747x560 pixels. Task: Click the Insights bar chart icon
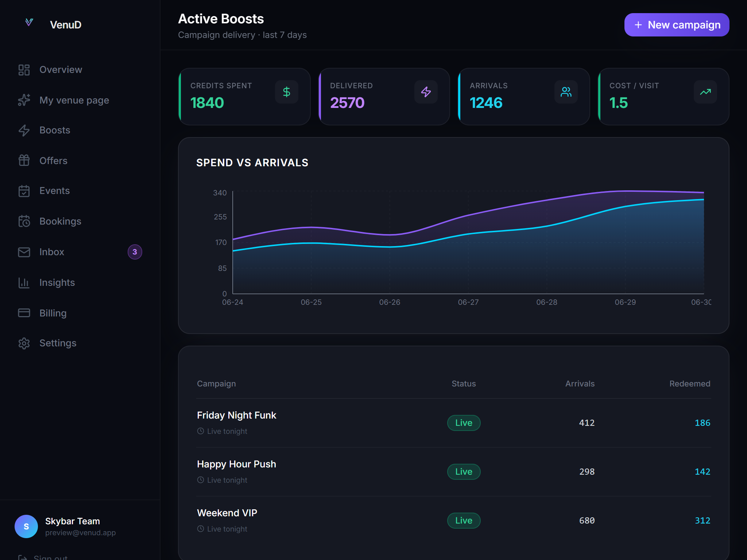24,283
